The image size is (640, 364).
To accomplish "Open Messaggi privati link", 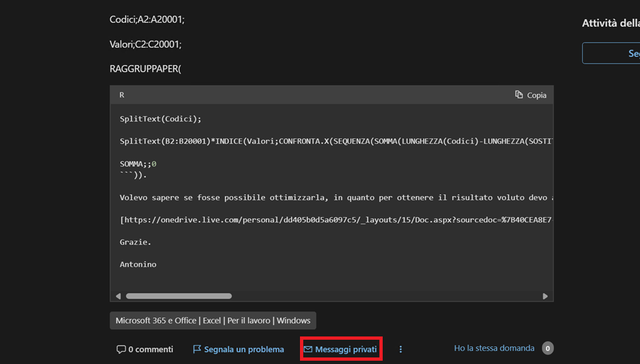I will (341, 349).
